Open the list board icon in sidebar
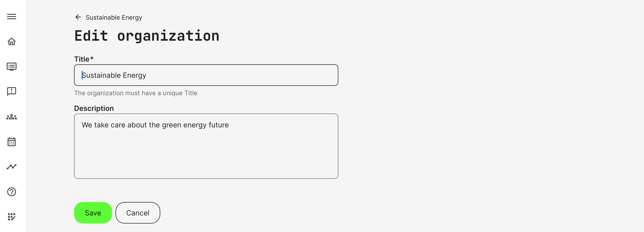Screen dimensions: 644x232 pos(12,67)
